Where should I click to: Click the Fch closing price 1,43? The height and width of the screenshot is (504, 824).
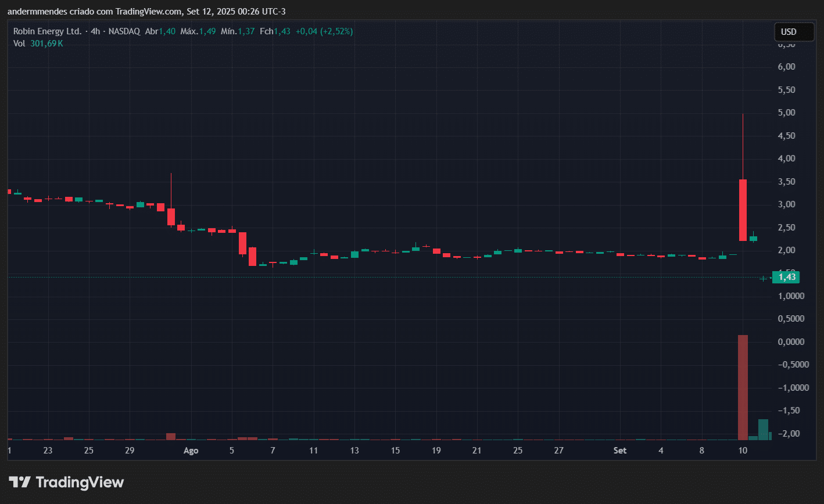pyautogui.click(x=281, y=31)
